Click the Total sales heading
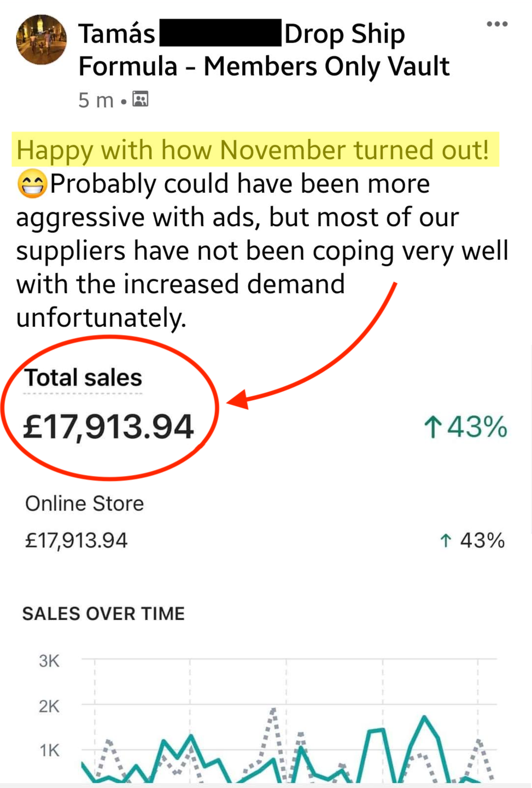This screenshot has height=788, width=532. pos(83,378)
